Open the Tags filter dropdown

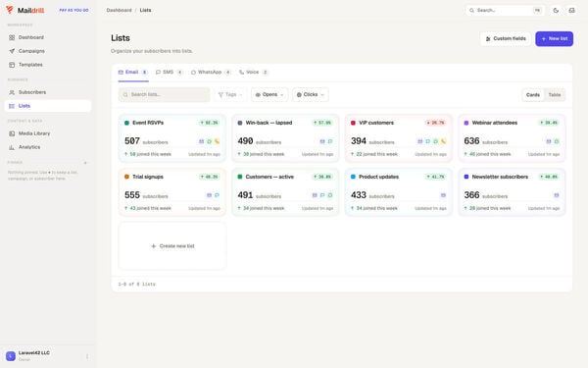(230, 94)
